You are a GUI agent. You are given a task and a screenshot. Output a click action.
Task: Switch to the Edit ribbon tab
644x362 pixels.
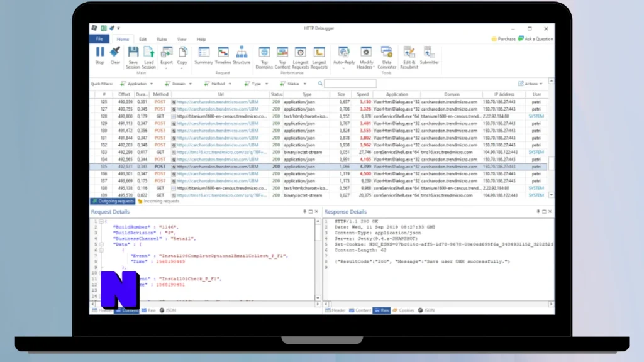click(143, 40)
